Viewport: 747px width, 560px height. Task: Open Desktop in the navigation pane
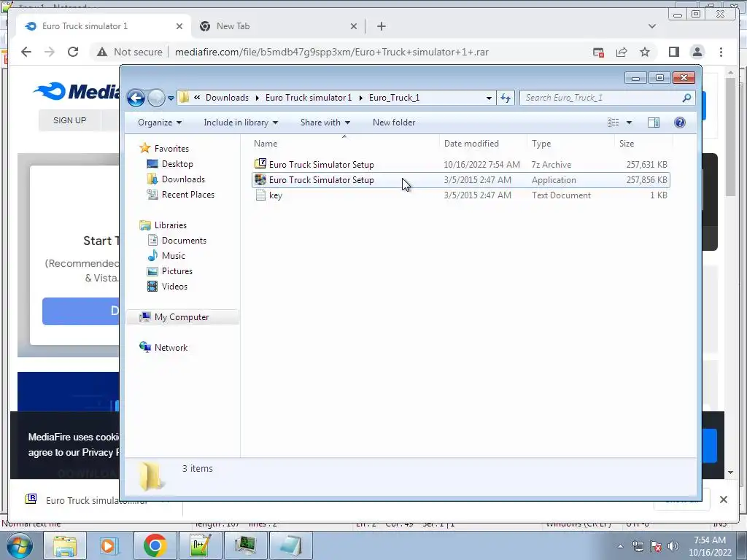tap(177, 164)
